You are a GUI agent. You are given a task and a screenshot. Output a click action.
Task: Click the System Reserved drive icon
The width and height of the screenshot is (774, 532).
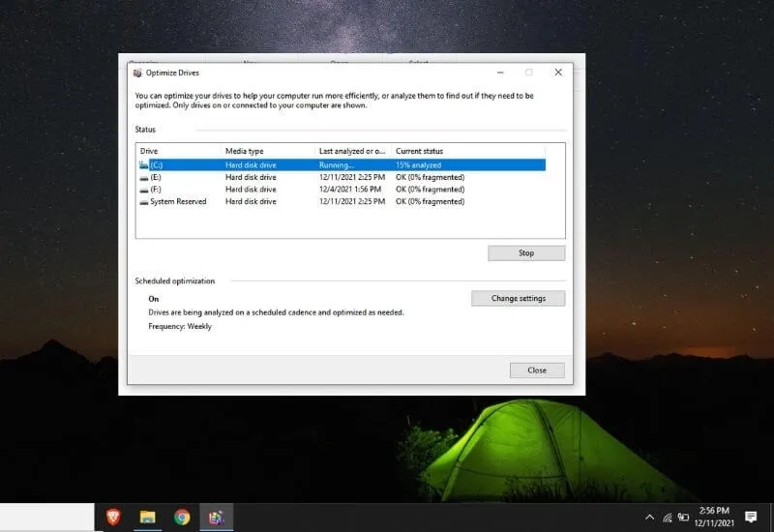(x=143, y=202)
